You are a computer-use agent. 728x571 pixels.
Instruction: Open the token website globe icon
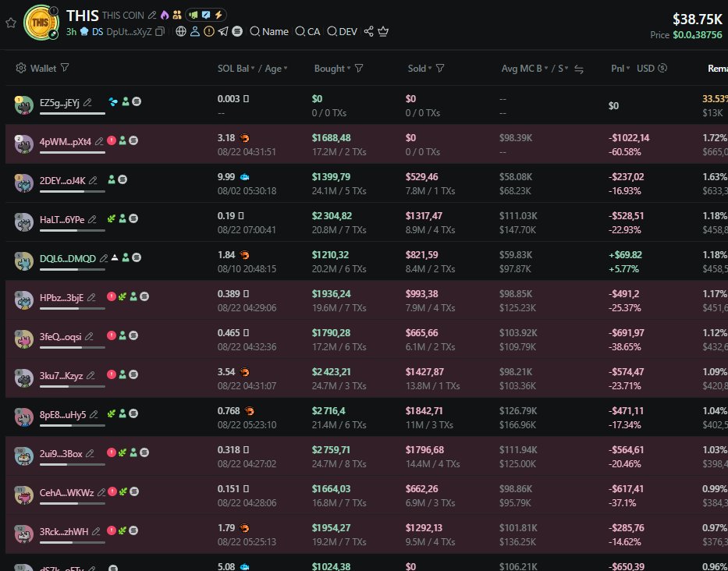(x=181, y=32)
